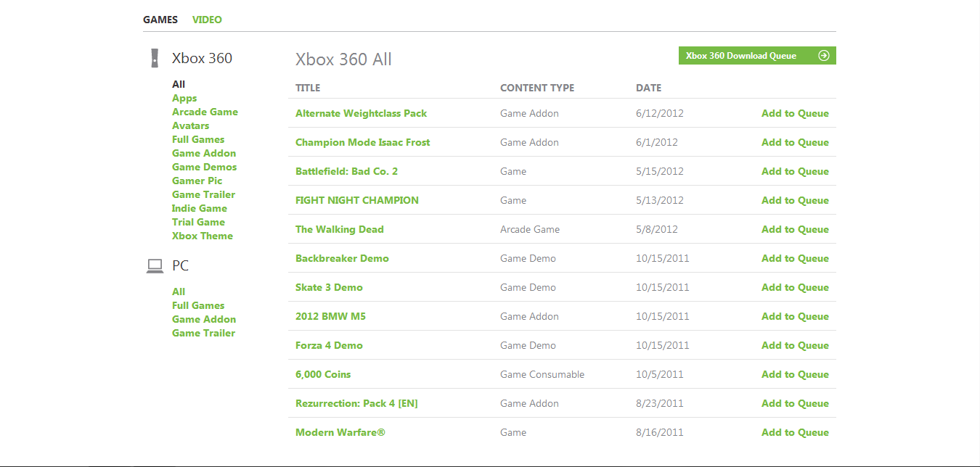The height and width of the screenshot is (467, 980).
Task: Filter Xbox 360 by Game Demos
Action: (x=204, y=167)
